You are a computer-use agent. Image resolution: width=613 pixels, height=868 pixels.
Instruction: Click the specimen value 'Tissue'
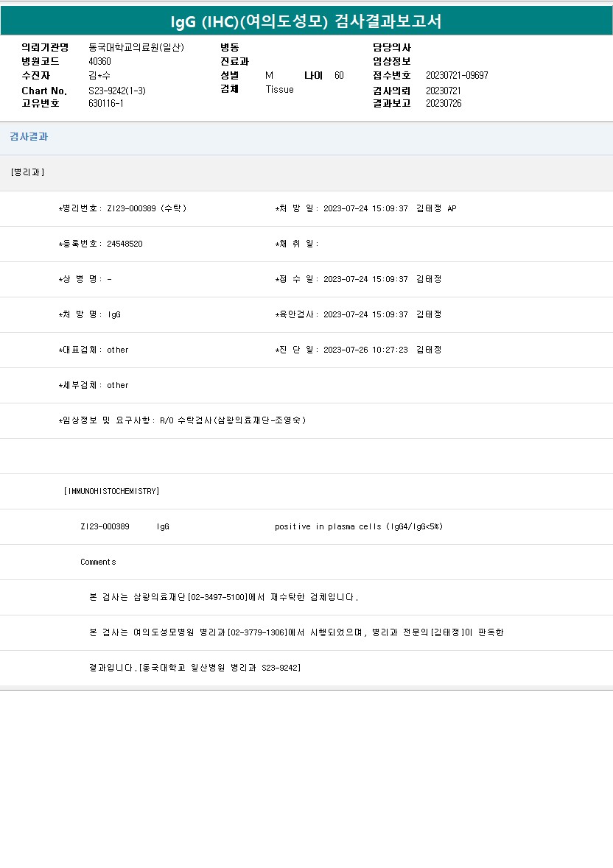[280, 90]
